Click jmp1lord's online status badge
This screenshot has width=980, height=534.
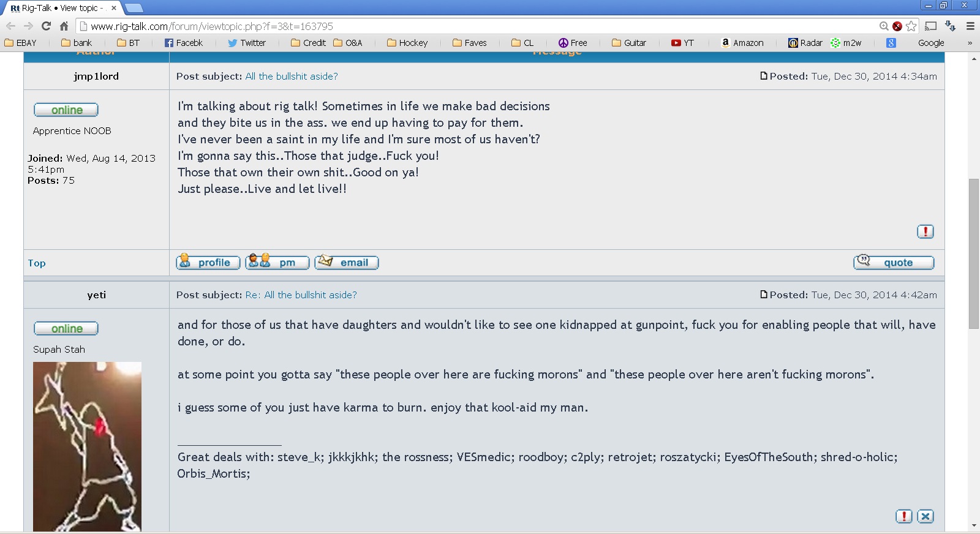click(x=66, y=110)
